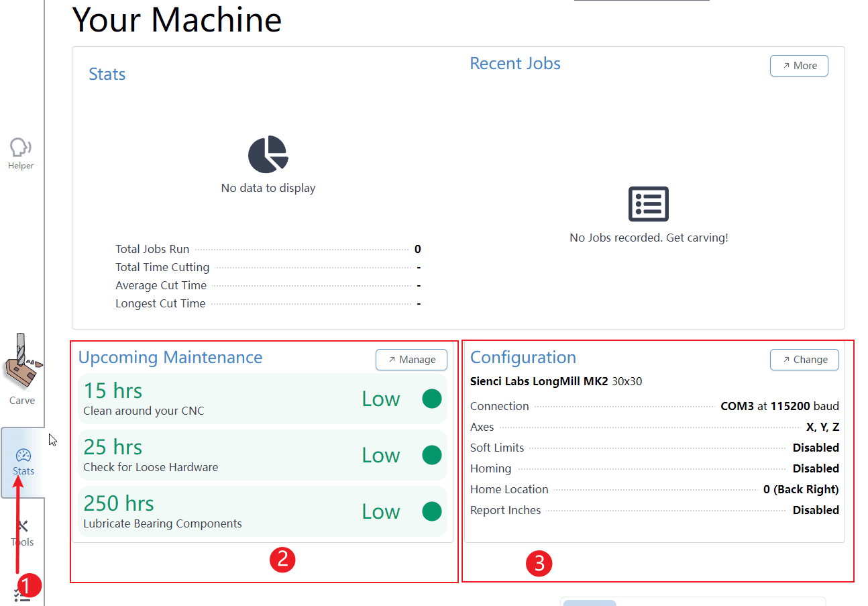Click the Recent Jobs heading
868x606 pixels.
(514, 64)
